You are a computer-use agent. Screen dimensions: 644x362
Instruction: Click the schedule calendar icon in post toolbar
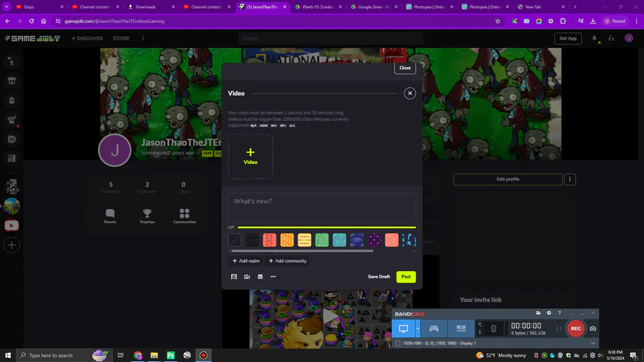click(260, 277)
